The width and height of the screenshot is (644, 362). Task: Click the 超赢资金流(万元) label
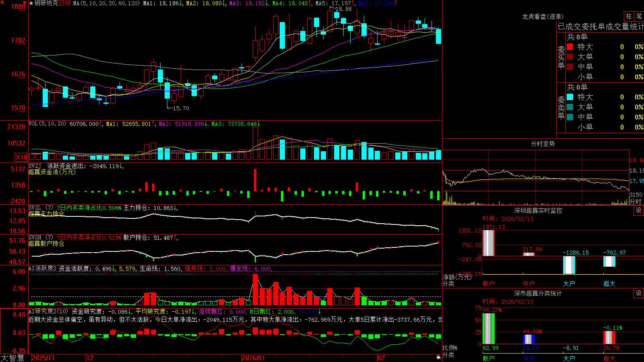pos(52,172)
